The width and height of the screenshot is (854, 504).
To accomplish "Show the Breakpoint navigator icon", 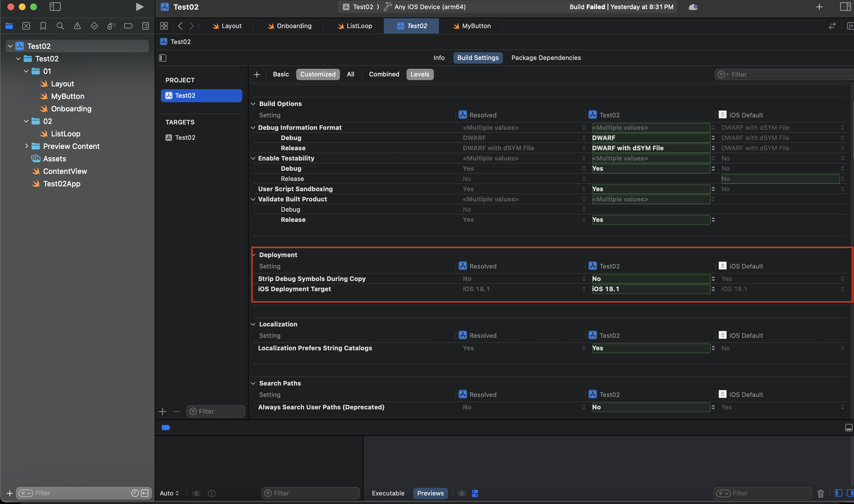I will tap(128, 26).
